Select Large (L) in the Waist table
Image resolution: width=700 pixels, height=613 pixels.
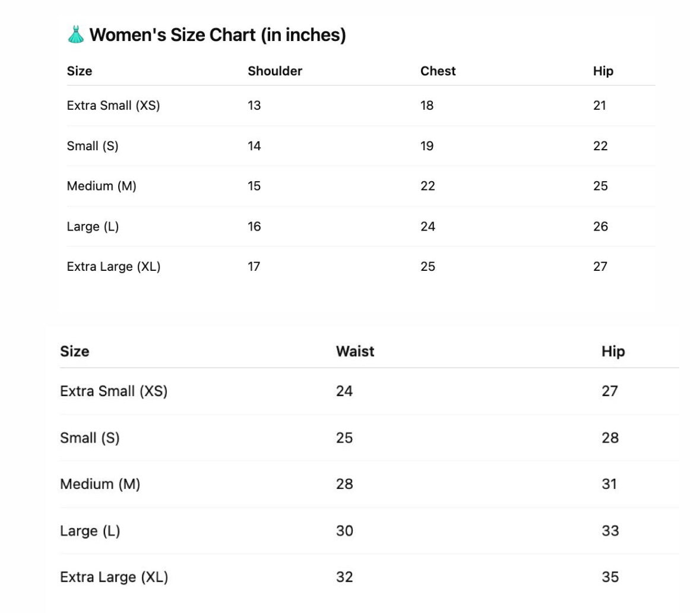pos(90,530)
